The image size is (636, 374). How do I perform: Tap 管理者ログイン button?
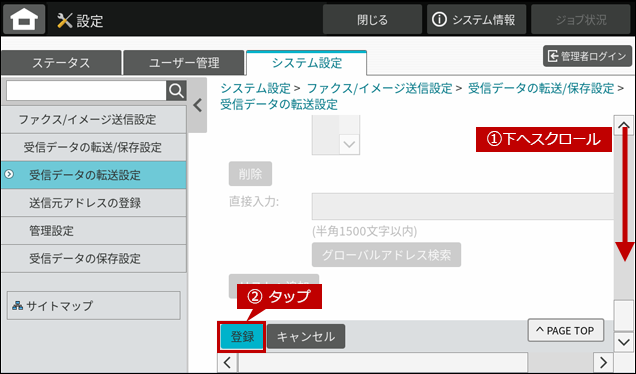(587, 56)
